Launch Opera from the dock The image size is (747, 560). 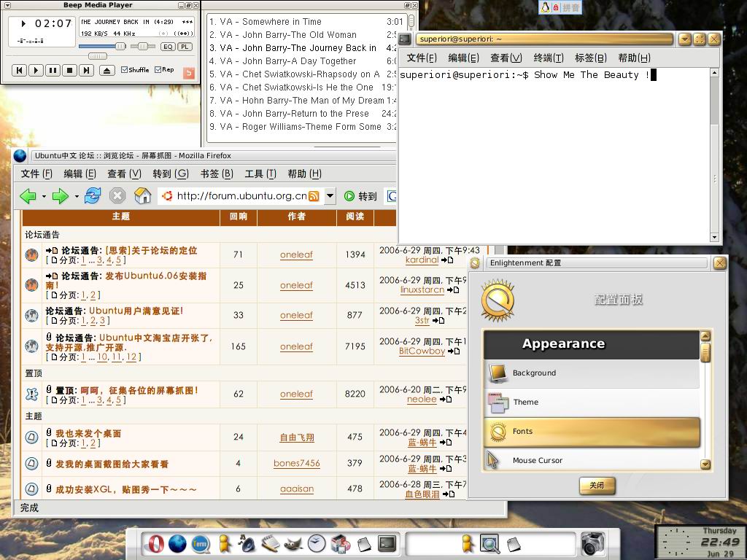[156, 543]
